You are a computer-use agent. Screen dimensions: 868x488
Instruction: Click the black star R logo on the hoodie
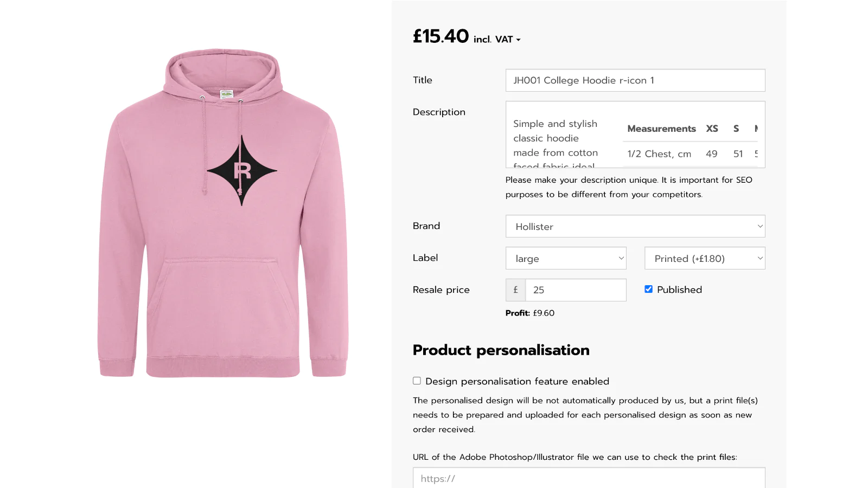click(x=242, y=170)
